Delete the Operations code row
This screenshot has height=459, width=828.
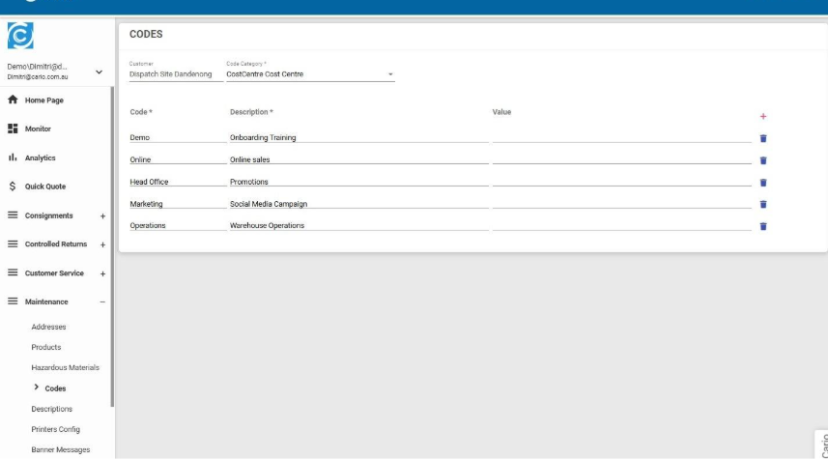pos(763,227)
